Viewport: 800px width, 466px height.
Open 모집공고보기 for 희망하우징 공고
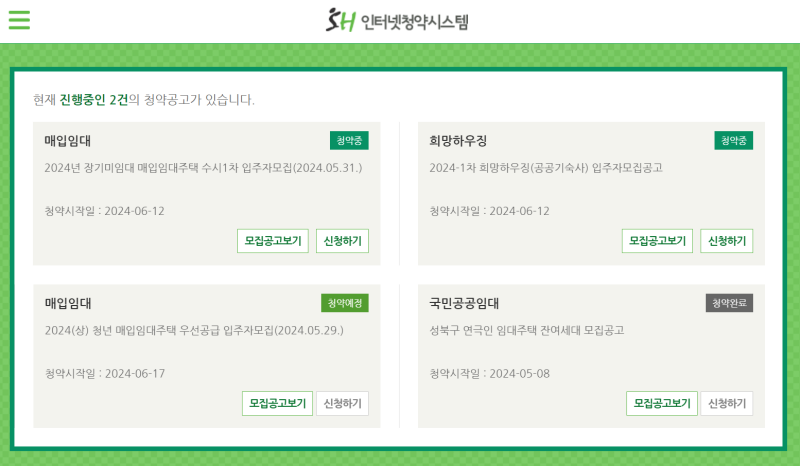657,241
